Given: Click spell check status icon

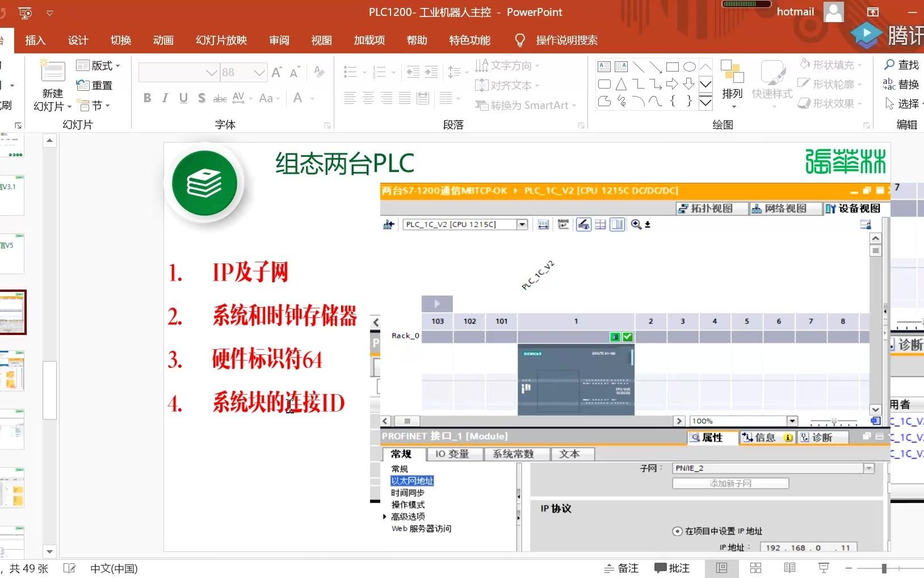Looking at the screenshot, I should (x=69, y=568).
